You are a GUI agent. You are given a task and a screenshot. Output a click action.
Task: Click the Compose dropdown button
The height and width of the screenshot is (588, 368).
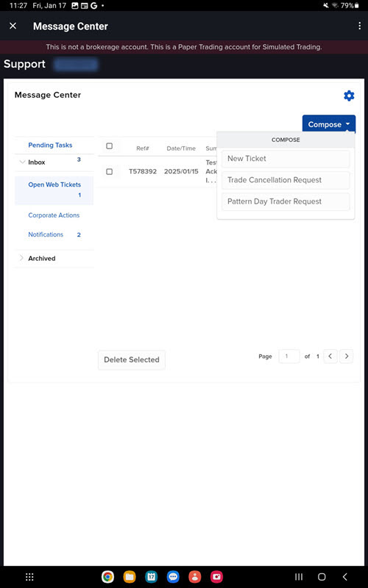point(328,124)
